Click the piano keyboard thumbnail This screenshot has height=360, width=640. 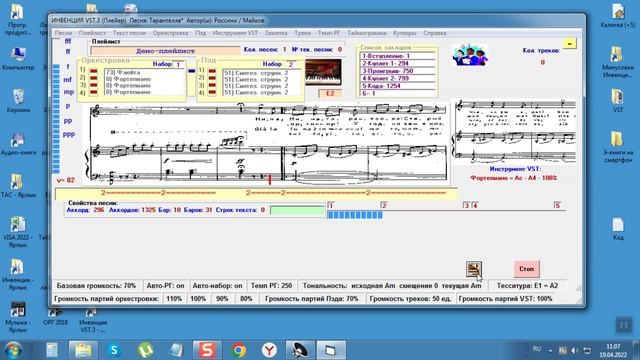click(323, 72)
